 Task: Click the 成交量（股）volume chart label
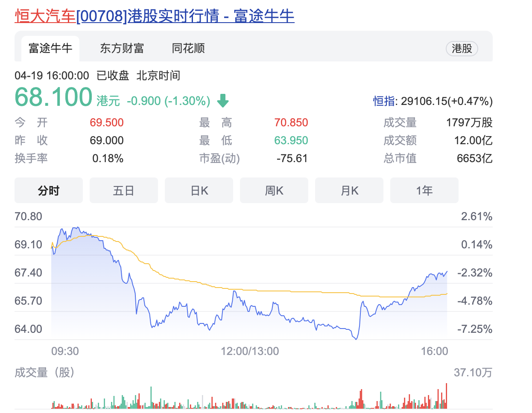[45, 373]
